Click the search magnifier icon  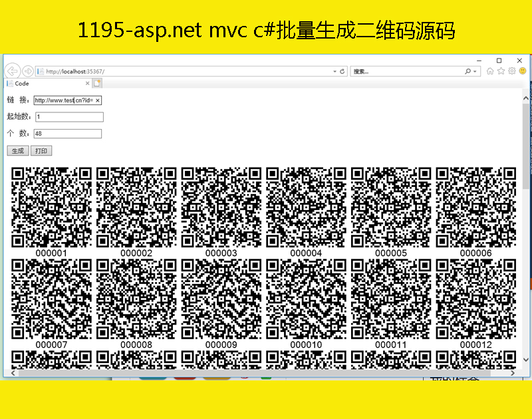point(468,71)
